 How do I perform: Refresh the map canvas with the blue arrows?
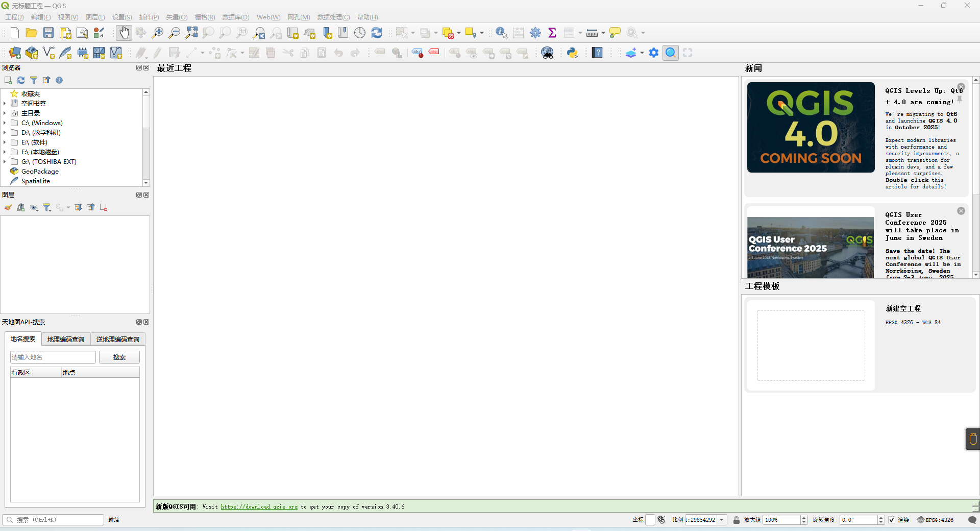[x=377, y=33]
